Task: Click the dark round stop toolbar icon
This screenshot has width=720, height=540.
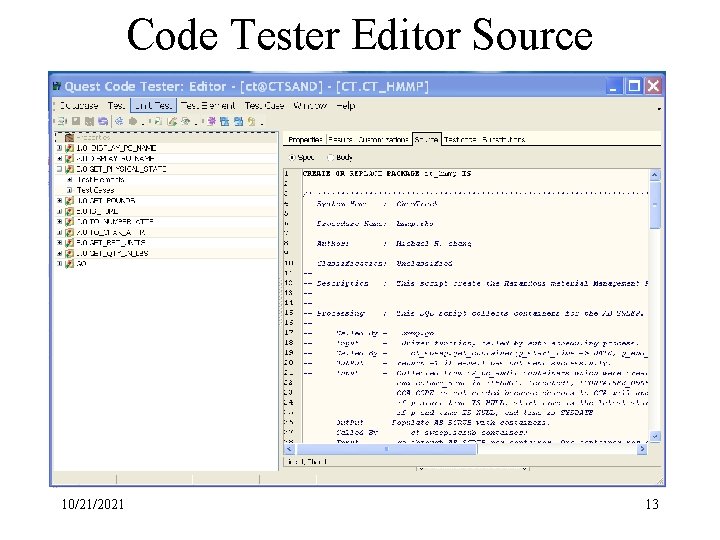Action: click(133, 121)
